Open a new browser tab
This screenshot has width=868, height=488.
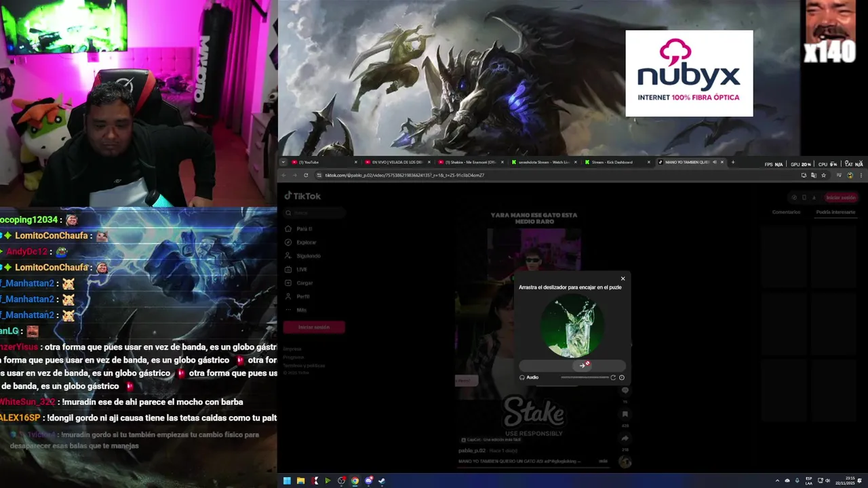733,162
